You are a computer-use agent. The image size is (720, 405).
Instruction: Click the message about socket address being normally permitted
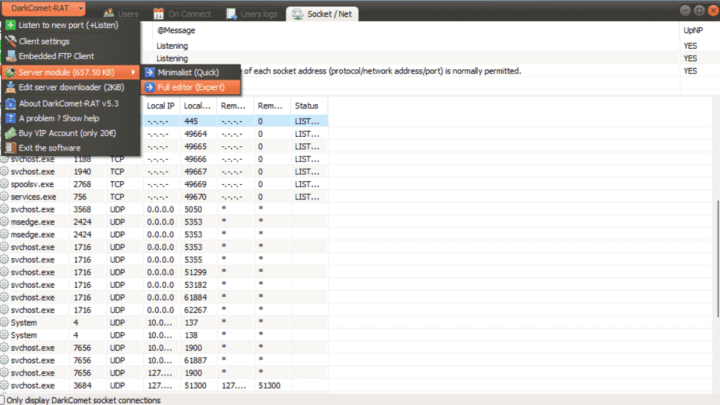point(382,71)
